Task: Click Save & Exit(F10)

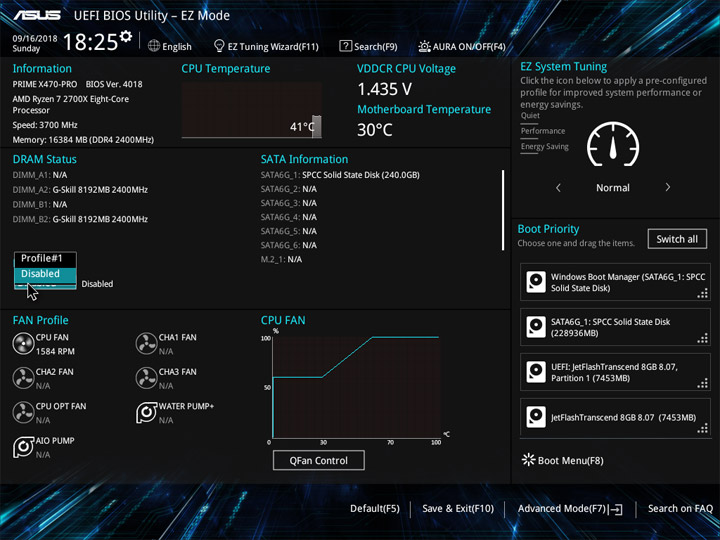Action: point(458,509)
